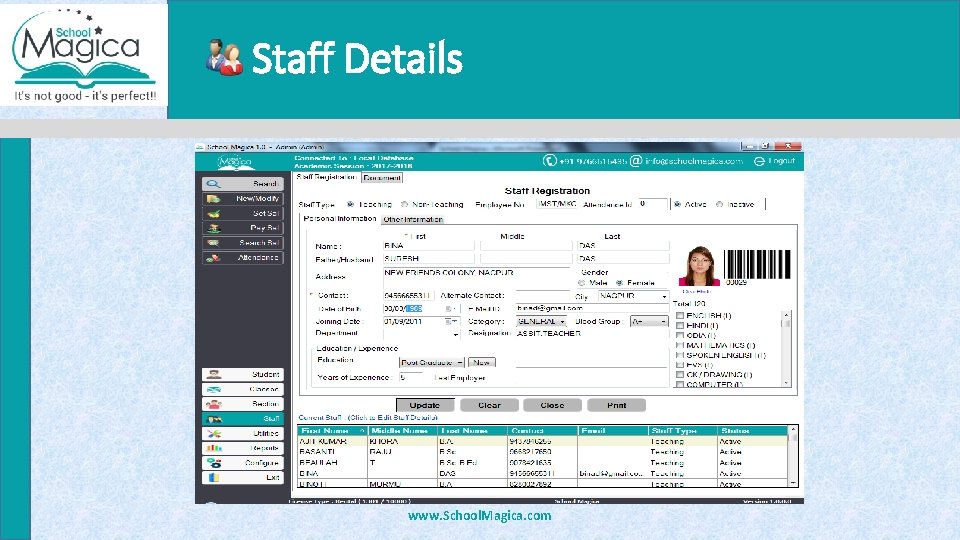Expand the Blood Group dropdown
The height and width of the screenshot is (540, 960).
click(663, 321)
